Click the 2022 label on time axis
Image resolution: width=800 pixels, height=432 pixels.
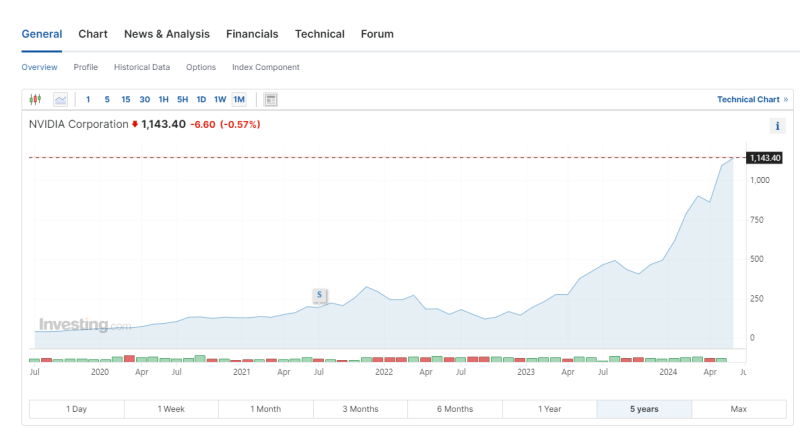click(384, 372)
